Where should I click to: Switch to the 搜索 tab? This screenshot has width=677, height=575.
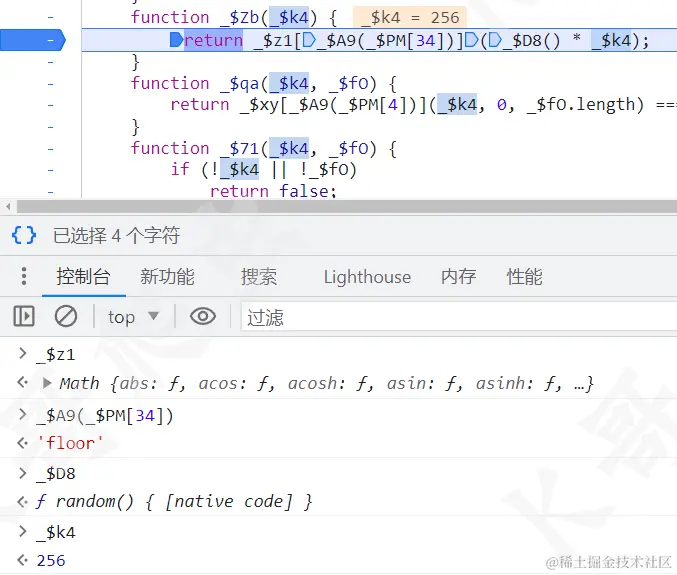[259, 276]
